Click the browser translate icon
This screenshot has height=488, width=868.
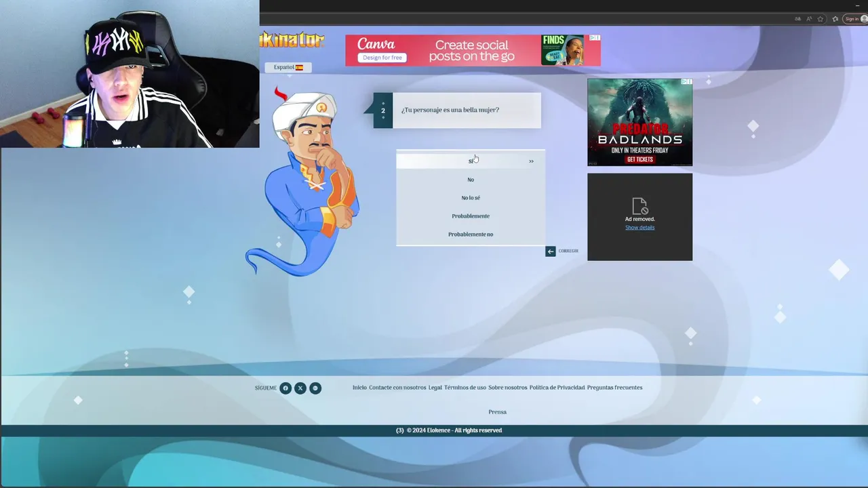tap(797, 19)
